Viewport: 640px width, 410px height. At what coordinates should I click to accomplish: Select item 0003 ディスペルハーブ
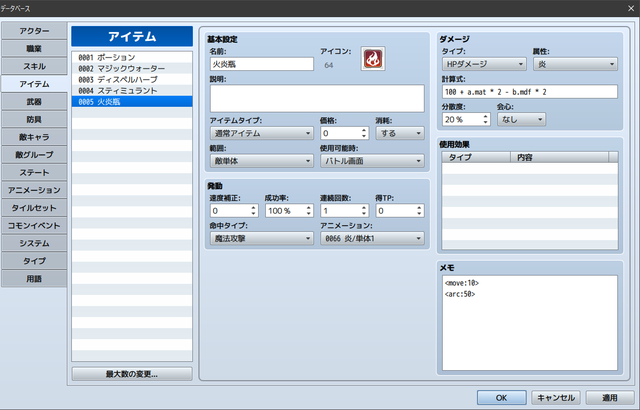pos(132,79)
